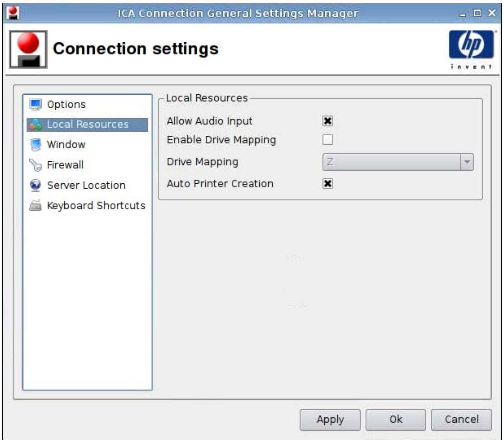
Task: Confirm with the Ok button
Action: 395,420
